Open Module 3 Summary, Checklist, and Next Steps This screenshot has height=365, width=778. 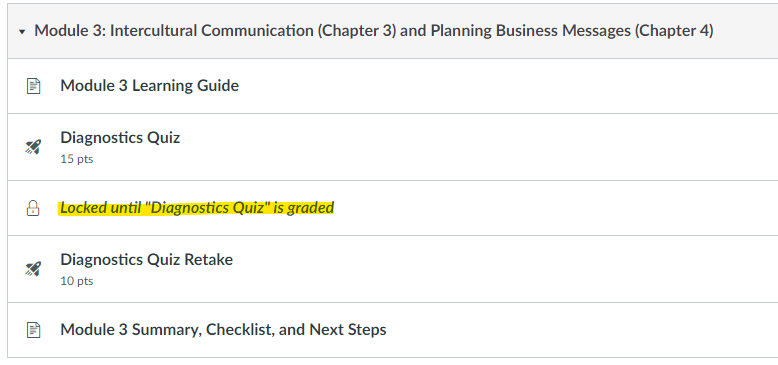tap(223, 329)
